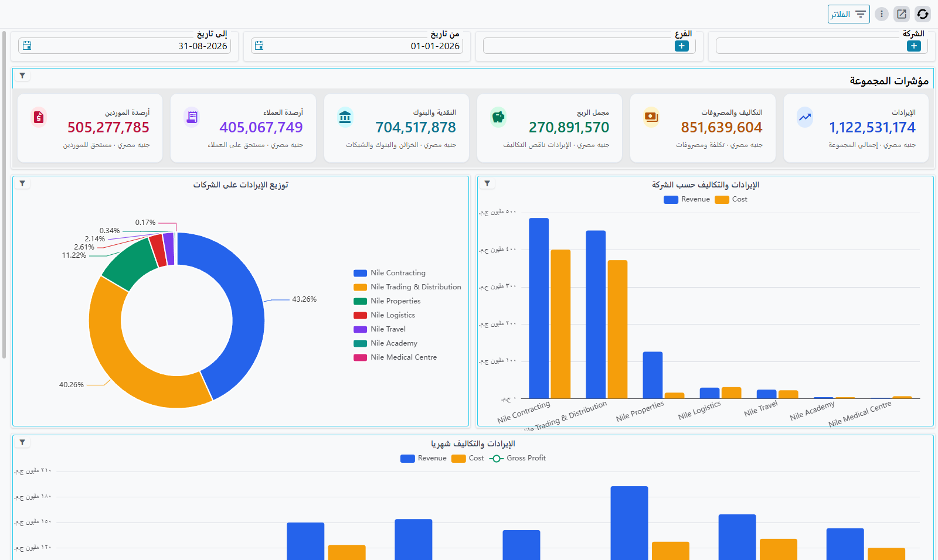Toggle Nile Logistics in the donut chart legend
Viewport: 938px width, 560px height.
tap(385, 315)
